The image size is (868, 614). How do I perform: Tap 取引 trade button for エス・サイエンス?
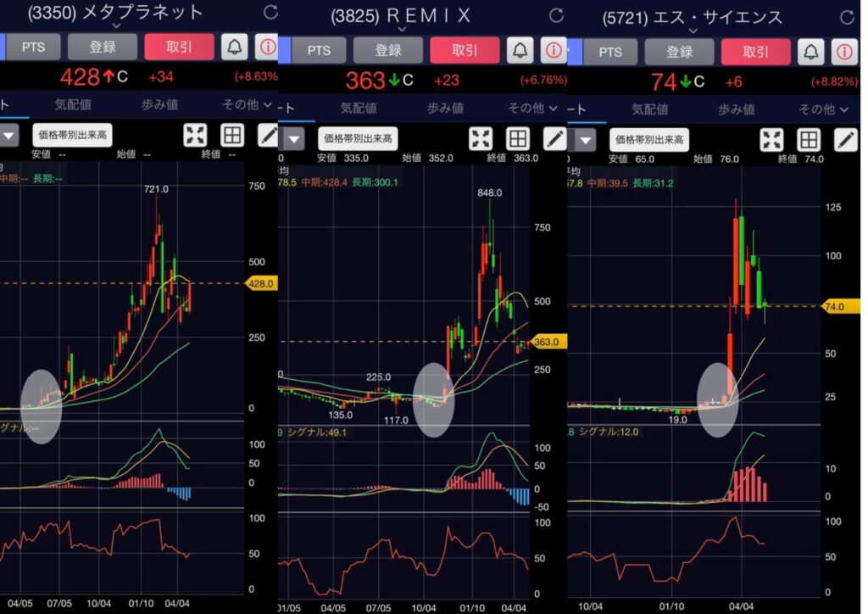[x=756, y=52]
